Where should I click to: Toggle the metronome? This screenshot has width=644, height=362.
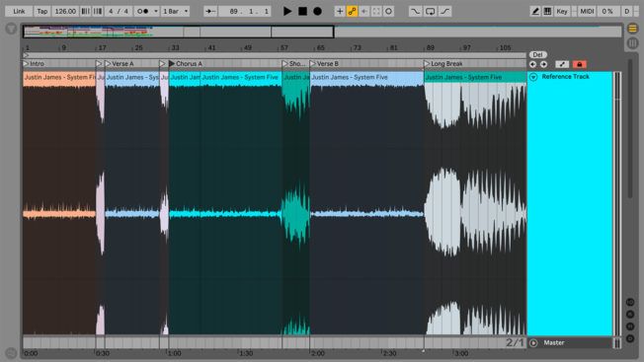tap(143, 11)
